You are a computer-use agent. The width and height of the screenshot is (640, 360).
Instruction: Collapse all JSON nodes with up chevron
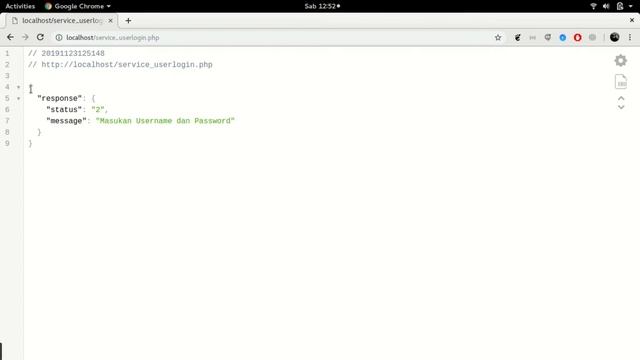point(621,98)
